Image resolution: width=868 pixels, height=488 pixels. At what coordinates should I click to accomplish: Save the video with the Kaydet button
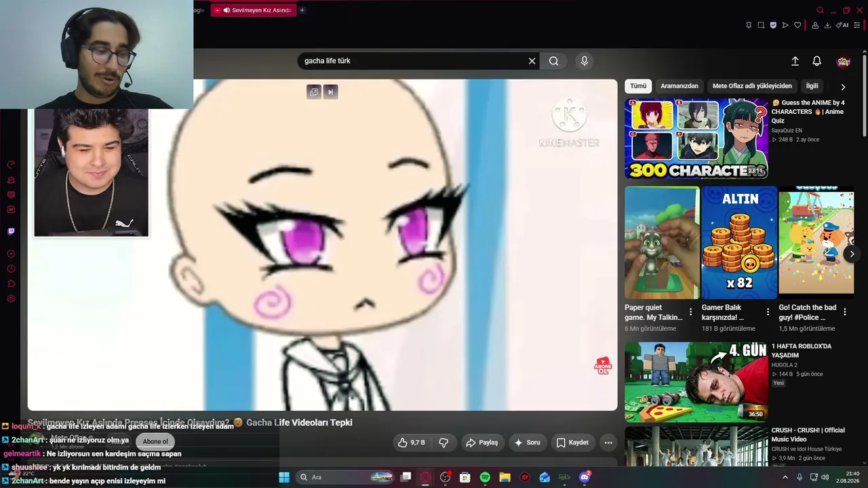tap(572, 443)
